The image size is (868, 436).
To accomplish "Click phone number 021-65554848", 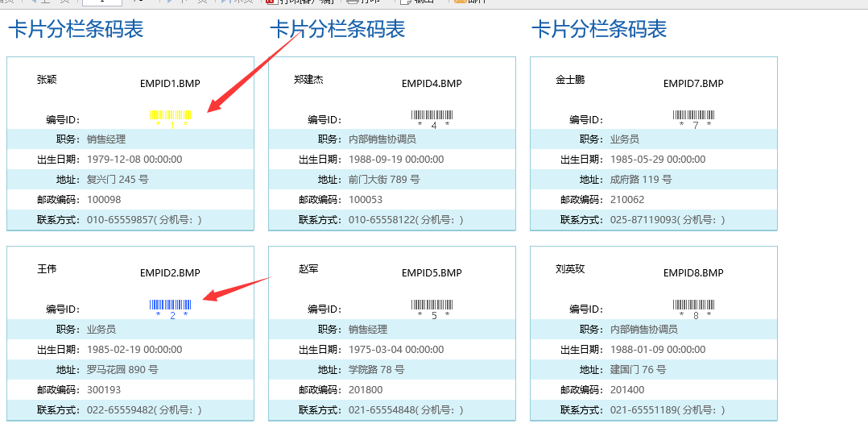I will click(x=382, y=410).
